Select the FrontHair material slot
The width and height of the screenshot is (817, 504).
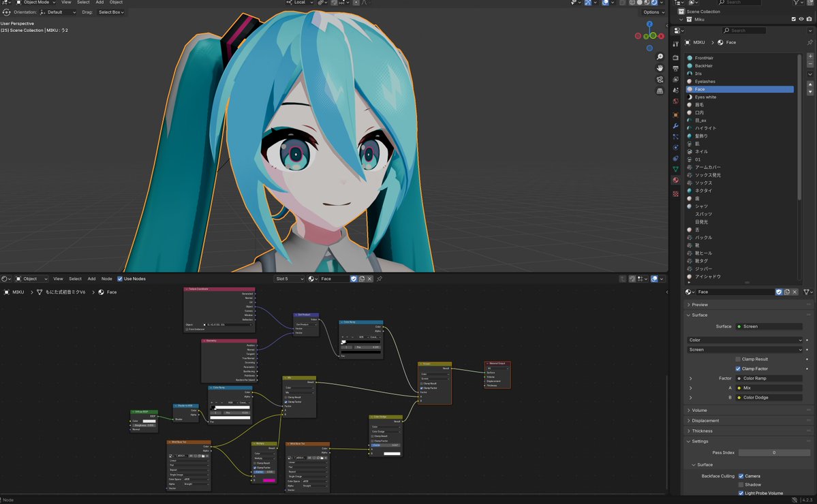click(x=741, y=58)
